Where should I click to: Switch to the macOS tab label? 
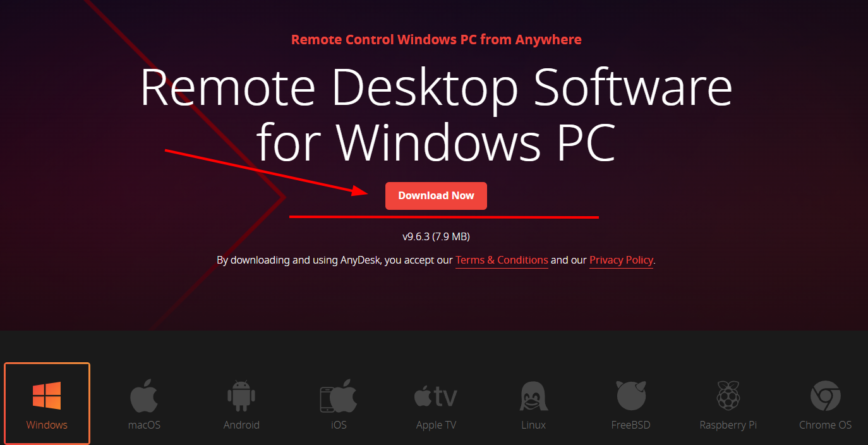144,425
